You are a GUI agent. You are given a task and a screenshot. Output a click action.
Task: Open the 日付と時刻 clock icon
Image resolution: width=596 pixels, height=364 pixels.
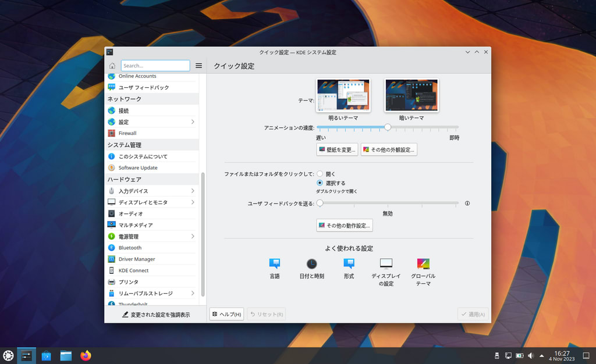(x=312, y=263)
